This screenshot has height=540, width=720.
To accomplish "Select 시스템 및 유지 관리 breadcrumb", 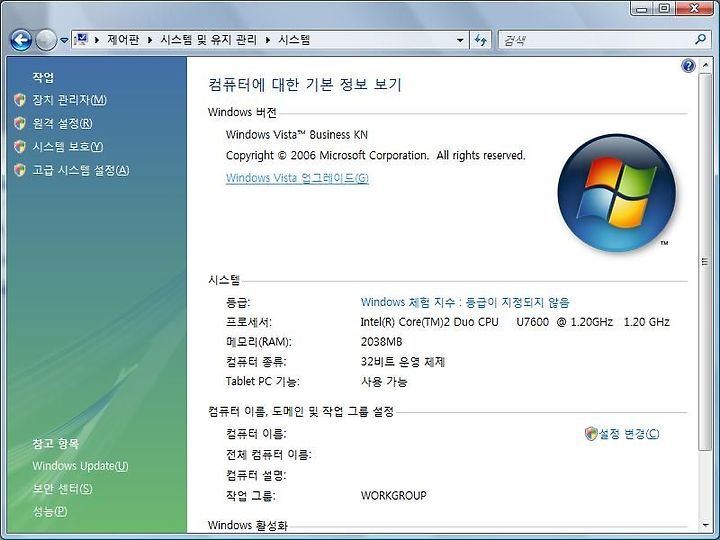I will (x=208, y=39).
